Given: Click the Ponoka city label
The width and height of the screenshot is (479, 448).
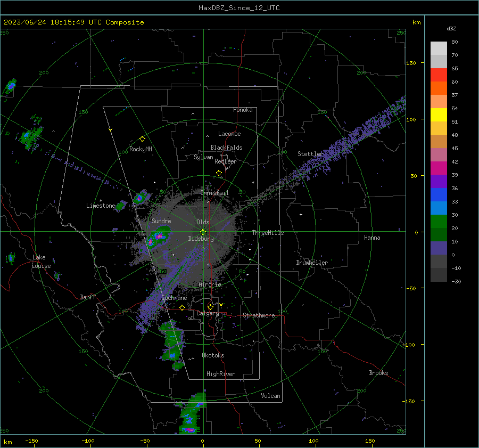Looking at the screenshot, I should (243, 110).
